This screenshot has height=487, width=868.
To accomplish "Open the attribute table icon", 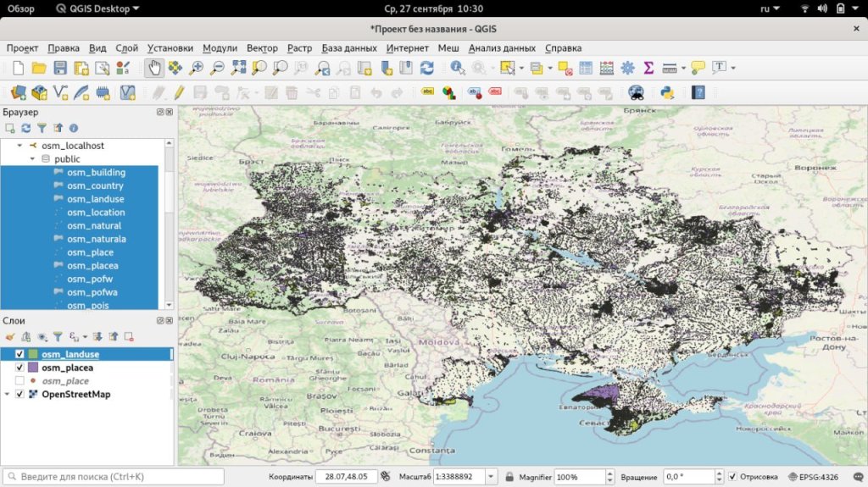I will (585, 68).
